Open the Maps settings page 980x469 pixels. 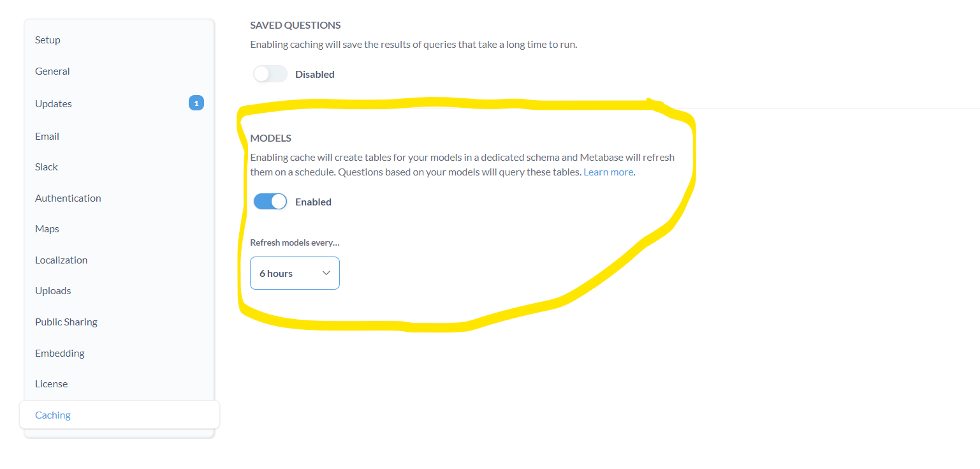[x=119, y=228]
